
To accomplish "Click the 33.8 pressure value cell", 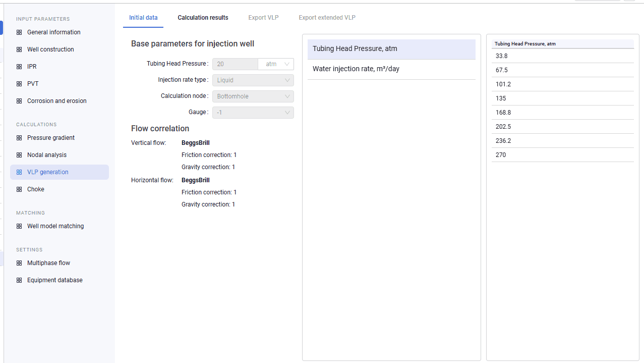I will click(563, 56).
